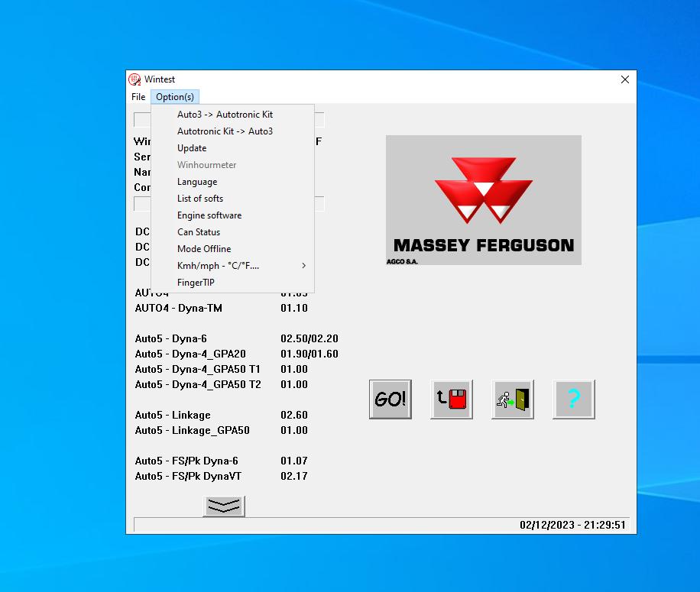Click version value 02.17
The width and height of the screenshot is (700, 592).
[294, 476]
